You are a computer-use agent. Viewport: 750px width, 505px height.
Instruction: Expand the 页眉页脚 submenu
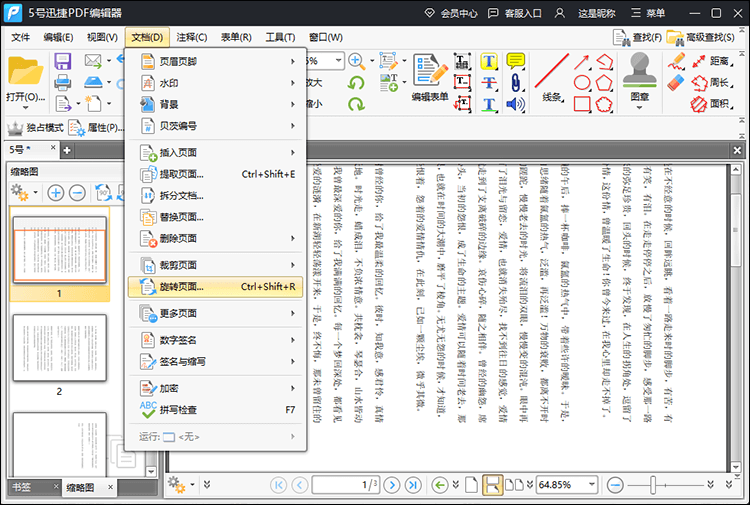(x=216, y=61)
